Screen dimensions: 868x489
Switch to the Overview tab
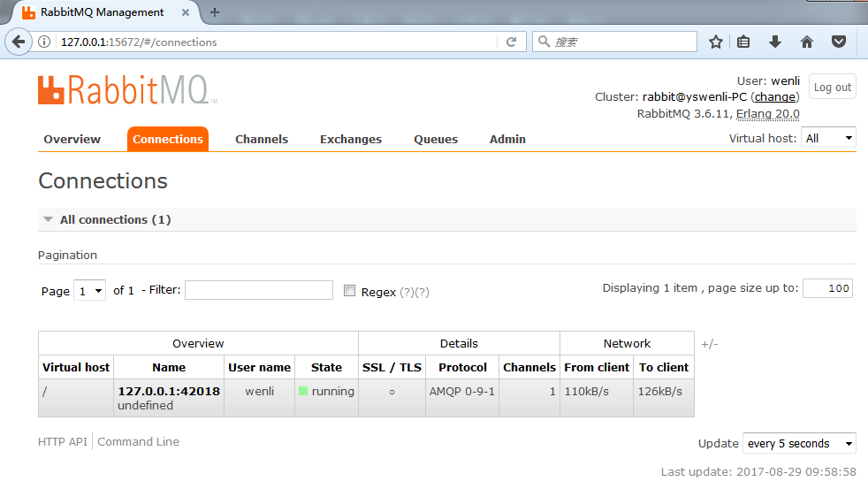(72, 139)
